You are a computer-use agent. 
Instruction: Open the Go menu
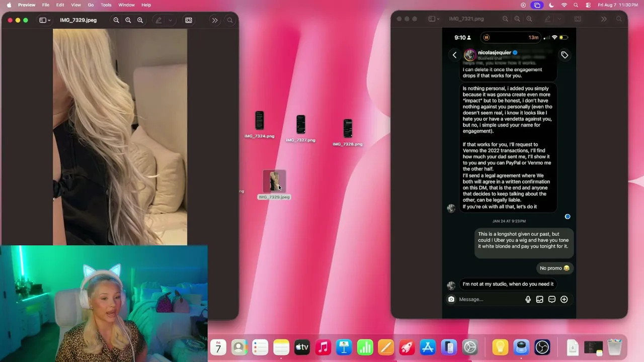(x=91, y=5)
